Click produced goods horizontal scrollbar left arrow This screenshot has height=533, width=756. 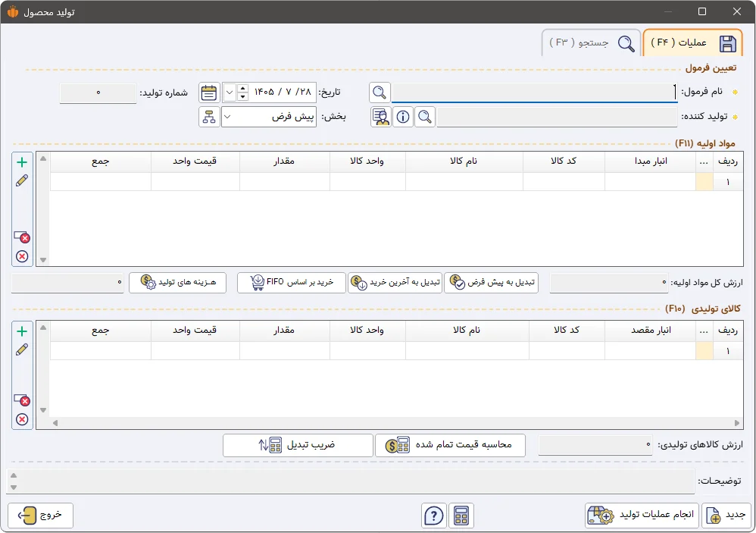coord(55,423)
